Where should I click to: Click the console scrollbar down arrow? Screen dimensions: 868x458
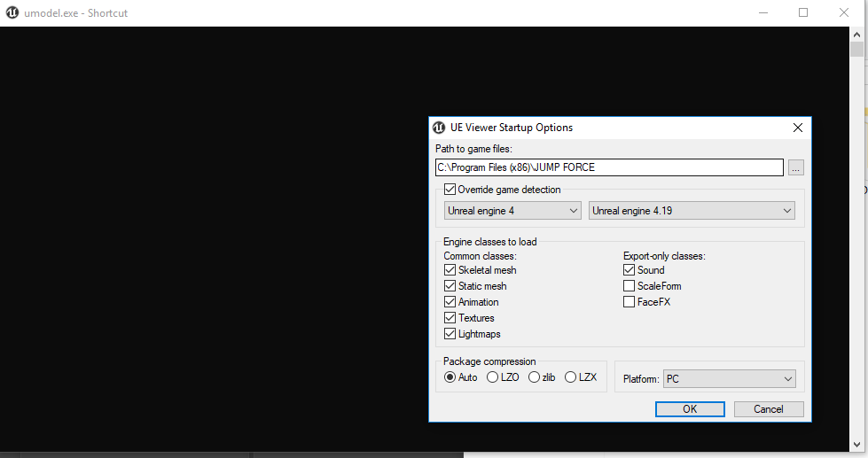tap(856, 444)
